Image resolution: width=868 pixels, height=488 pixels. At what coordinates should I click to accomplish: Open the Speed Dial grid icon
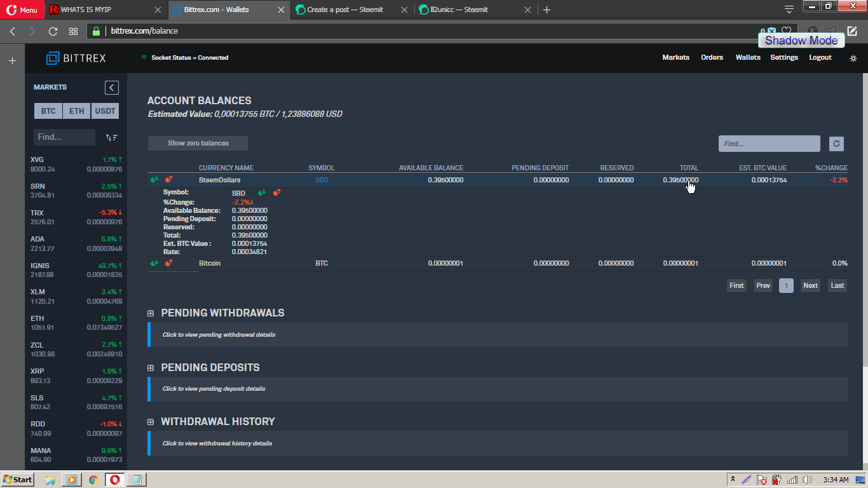74,31
